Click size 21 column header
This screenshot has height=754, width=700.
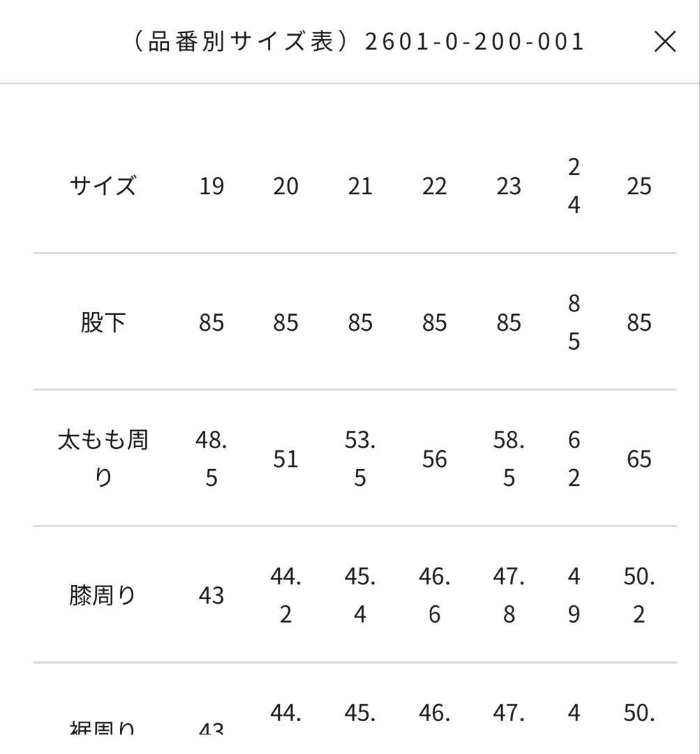coord(360,186)
